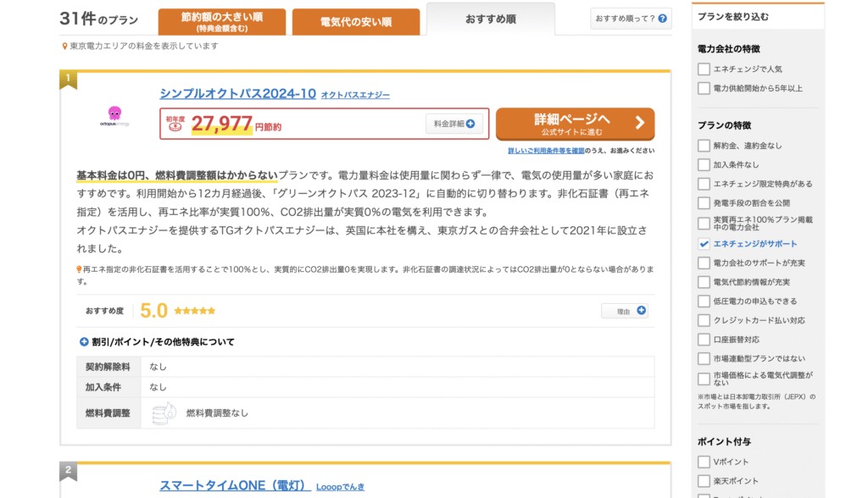
Task: Select the おすすめ順 tab
Action: click(491, 19)
